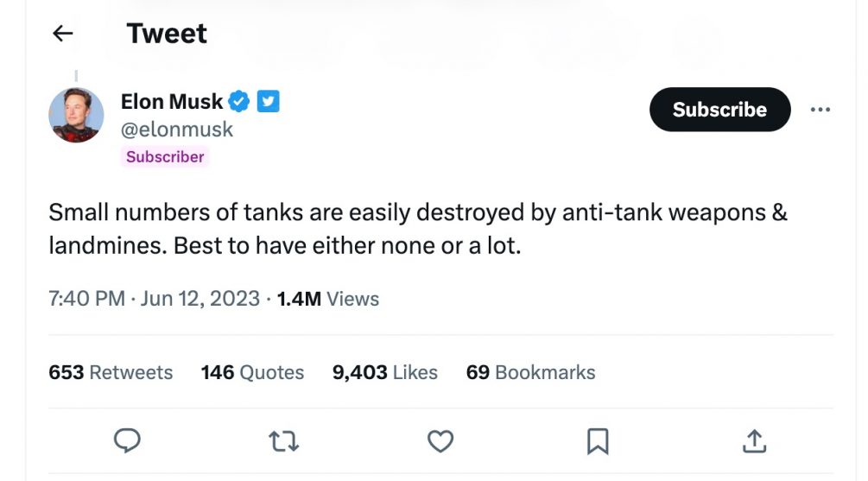Image resolution: width=868 pixels, height=481 pixels.
Task: Click the Twitter bird affiliation badge
Action: click(269, 101)
